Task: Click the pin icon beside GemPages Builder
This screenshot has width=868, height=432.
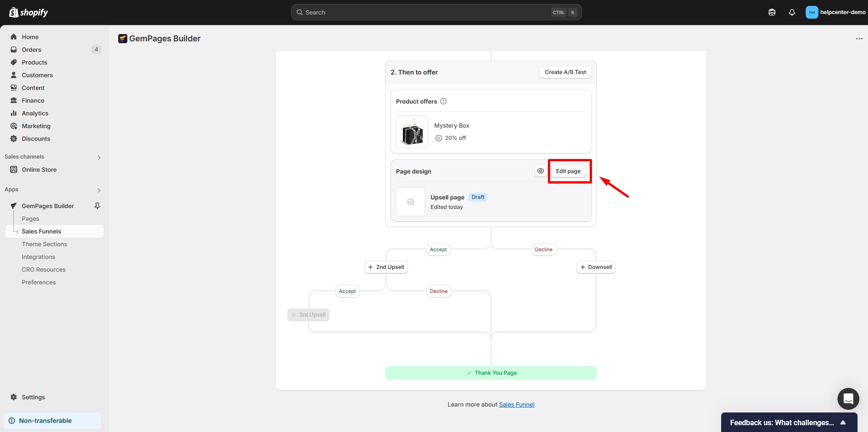Action: 97,206
